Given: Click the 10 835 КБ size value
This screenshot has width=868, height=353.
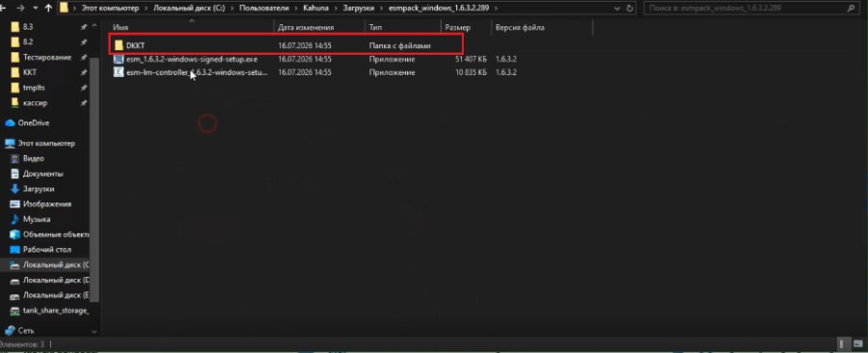Looking at the screenshot, I should tap(471, 72).
